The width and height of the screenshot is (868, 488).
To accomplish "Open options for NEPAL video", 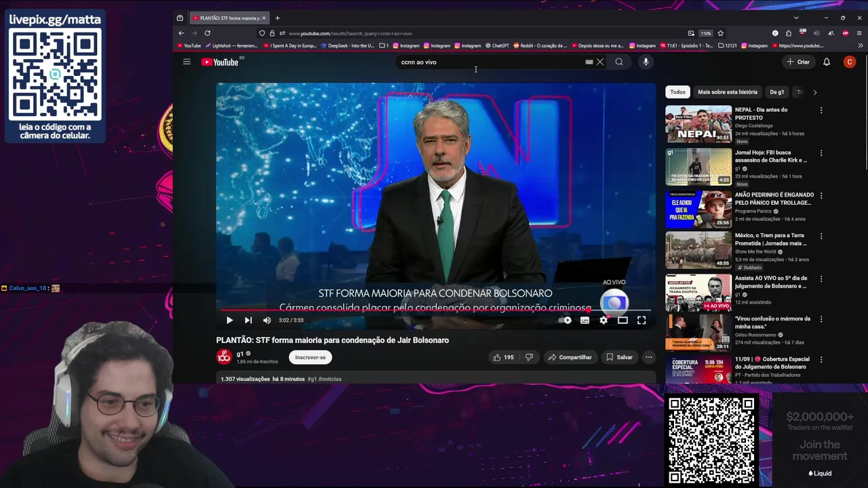I will (821, 110).
